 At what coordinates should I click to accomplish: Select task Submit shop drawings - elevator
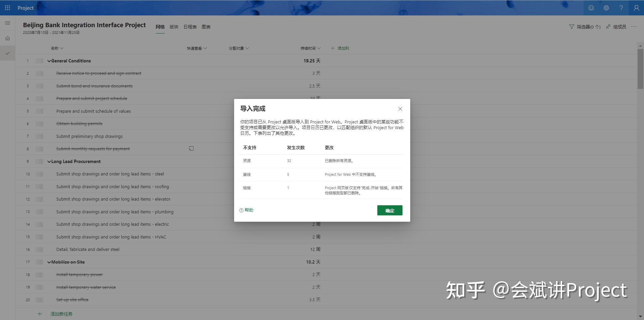113,199
